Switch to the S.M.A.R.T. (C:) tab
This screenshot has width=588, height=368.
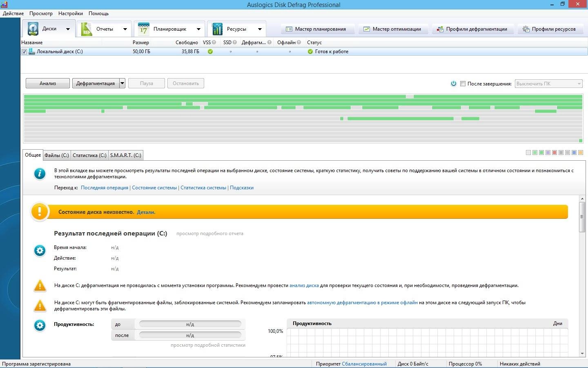[x=126, y=155]
